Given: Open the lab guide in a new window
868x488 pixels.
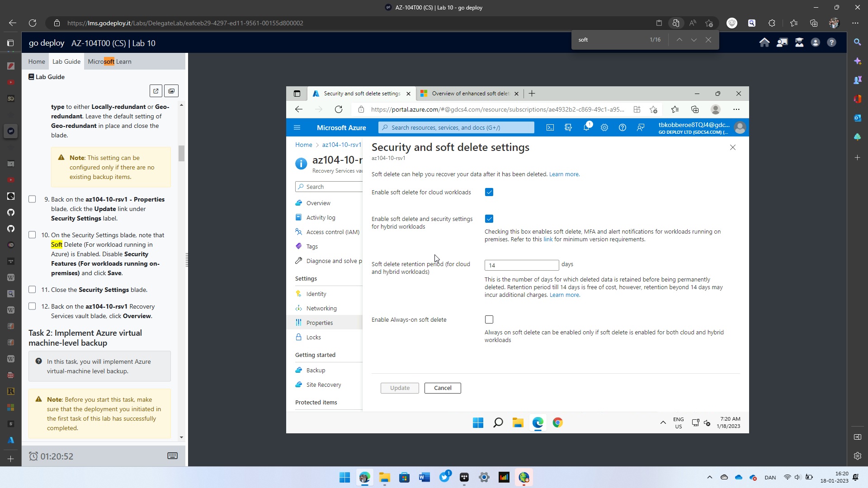Looking at the screenshot, I should (x=156, y=90).
